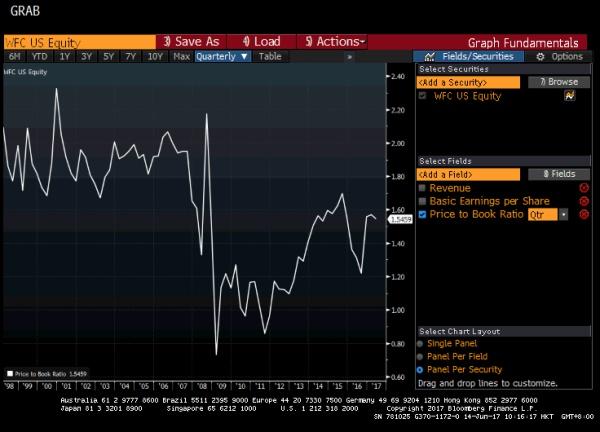This screenshot has height=432, width=600.
Task: Open the Qtr period dropdown arrow
Action: coord(563,215)
